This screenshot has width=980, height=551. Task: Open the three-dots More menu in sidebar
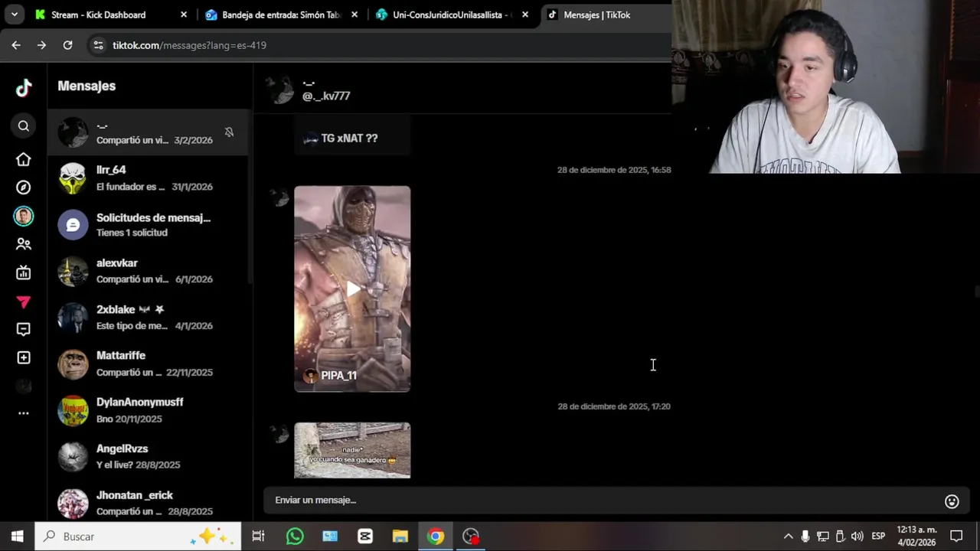click(24, 413)
